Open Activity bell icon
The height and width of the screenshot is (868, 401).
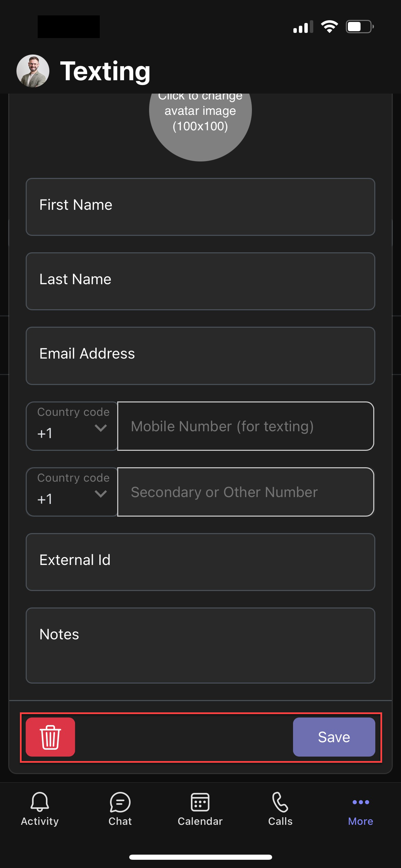[x=40, y=802]
